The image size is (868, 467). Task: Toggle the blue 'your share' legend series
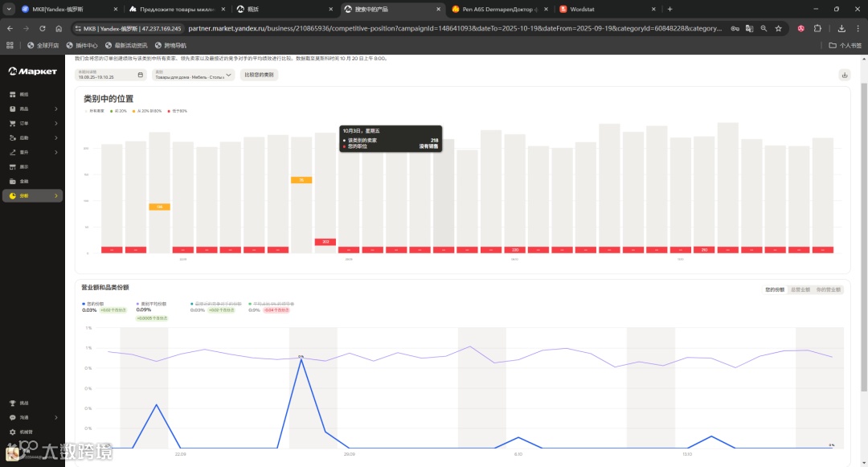coord(93,304)
